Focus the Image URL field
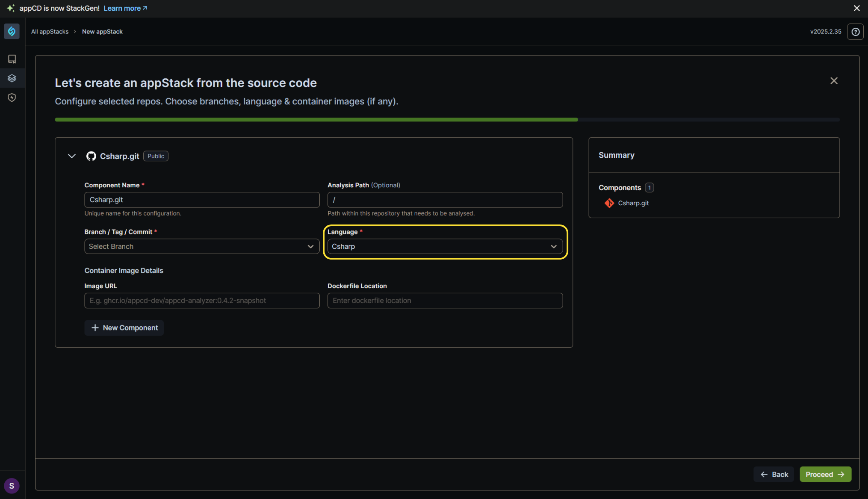Screen dimensions: 868x499 (x=202, y=301)
